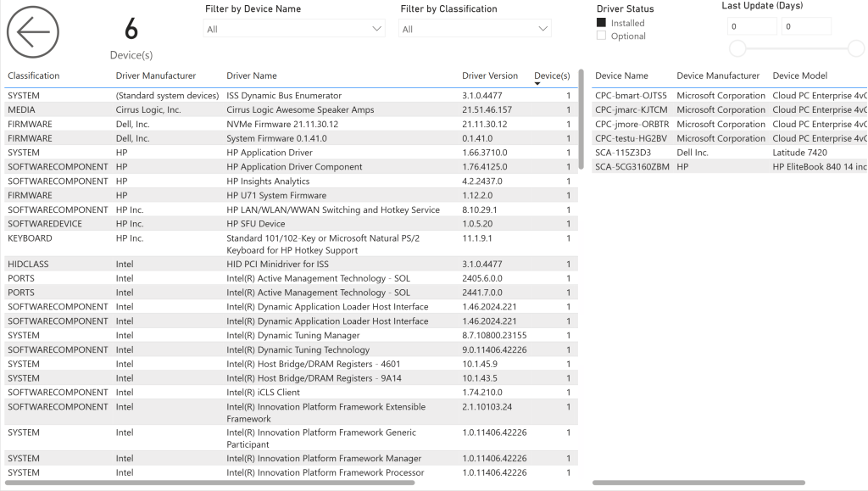
Task: Expand the Filter by Classification dropdown
Action: click(475, 29)
